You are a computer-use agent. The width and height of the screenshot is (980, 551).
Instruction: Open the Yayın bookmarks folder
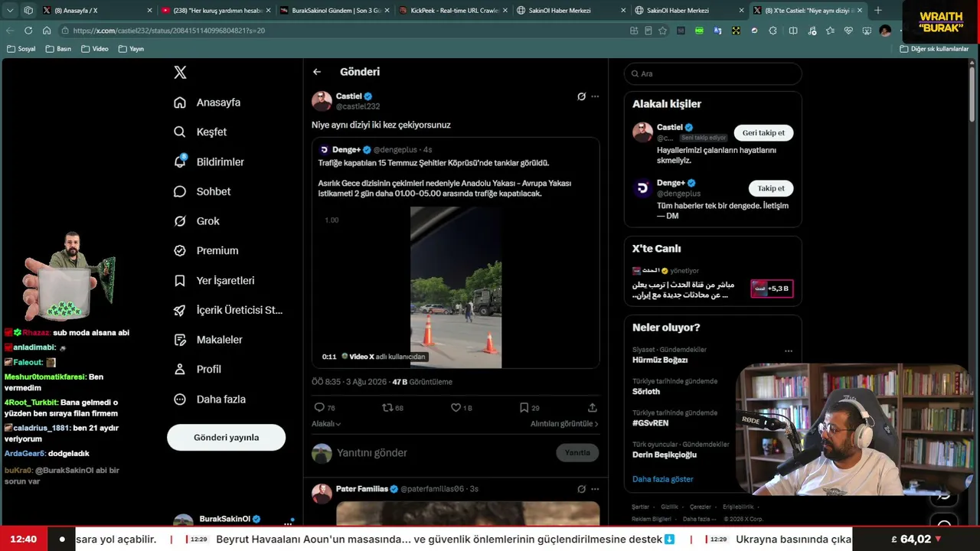[x=131, y=49]
